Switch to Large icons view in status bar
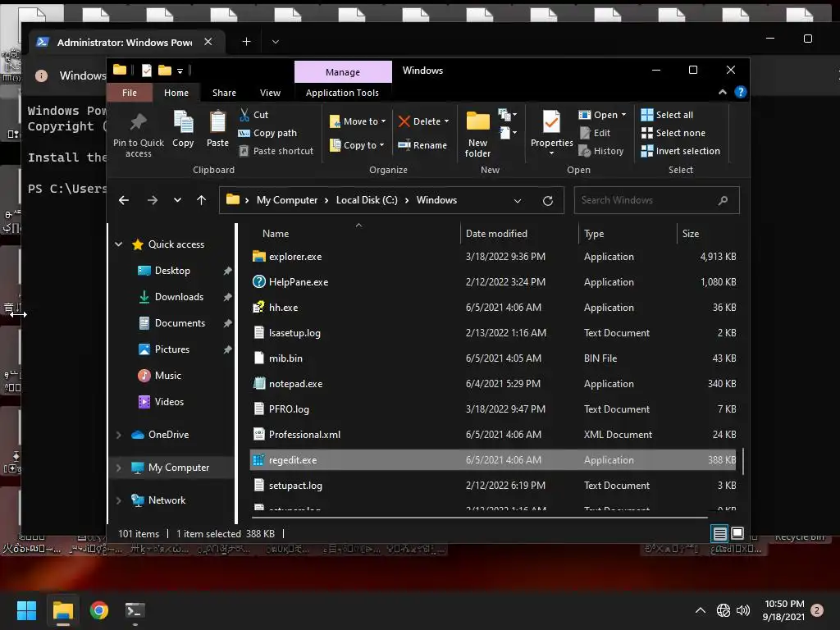 737,533
